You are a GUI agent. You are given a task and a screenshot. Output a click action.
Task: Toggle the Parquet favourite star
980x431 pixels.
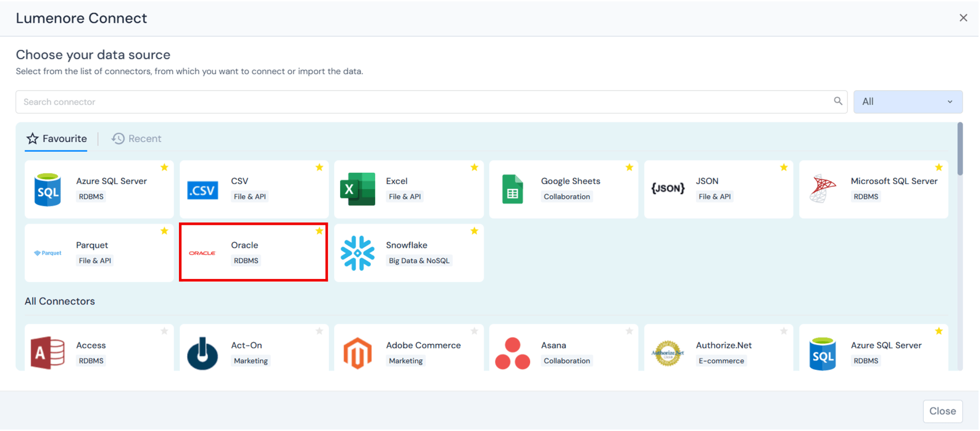165,231
